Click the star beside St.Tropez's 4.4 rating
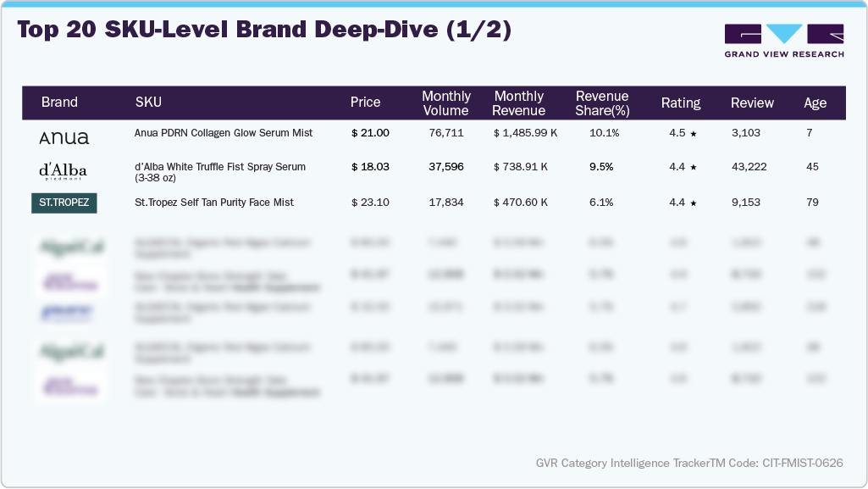 coord(693,203)
